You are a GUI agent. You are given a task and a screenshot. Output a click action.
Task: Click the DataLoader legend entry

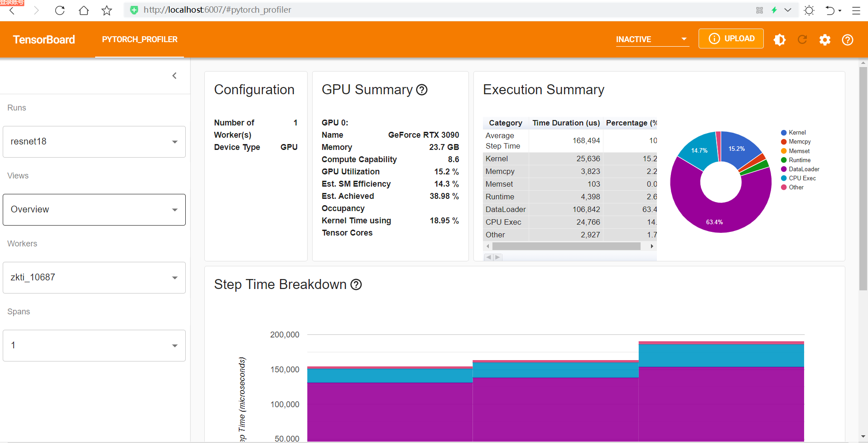coord(800,169)
